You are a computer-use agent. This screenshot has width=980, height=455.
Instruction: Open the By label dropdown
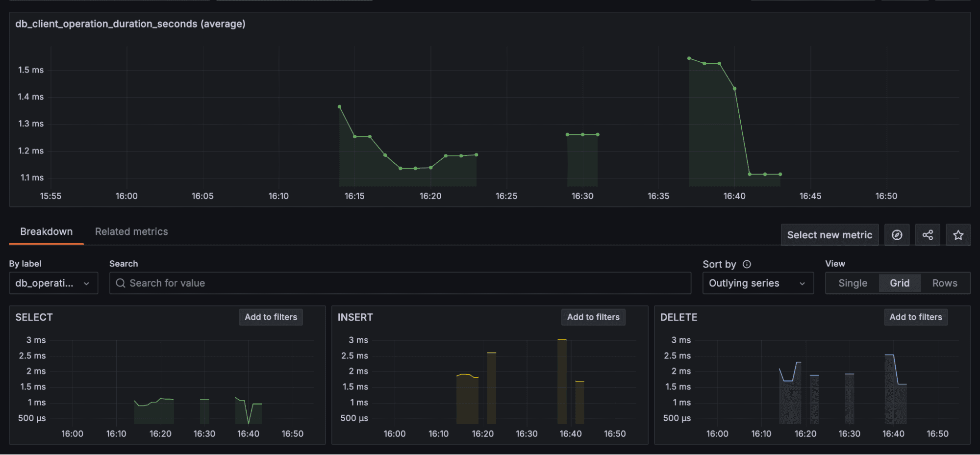[x=53, y=283]
